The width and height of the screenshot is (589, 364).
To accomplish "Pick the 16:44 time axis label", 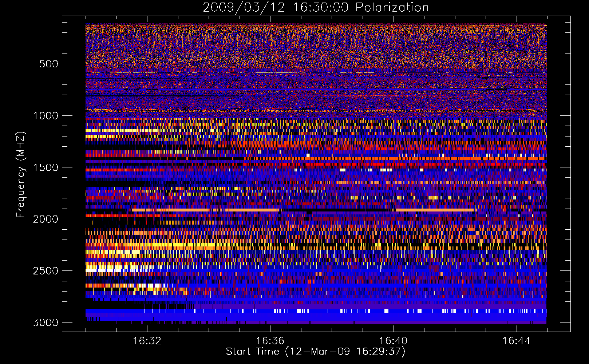I will (517, 341).
